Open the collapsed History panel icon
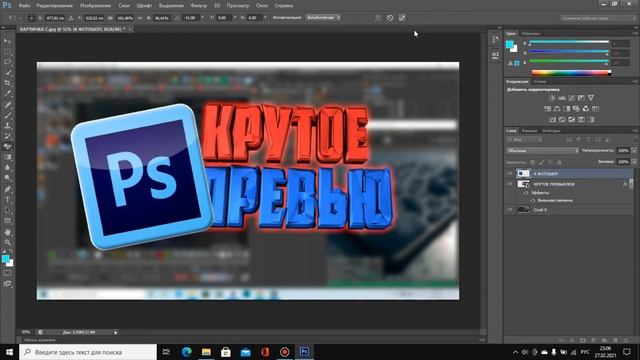640x360 pixels. click(x=495, y=40)
